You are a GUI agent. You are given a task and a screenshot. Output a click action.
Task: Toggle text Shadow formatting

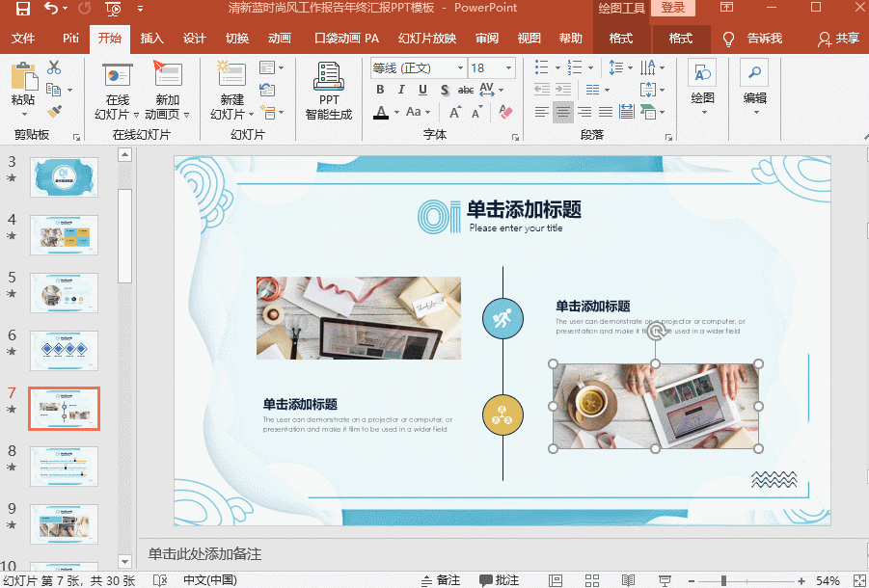point(445,90)
